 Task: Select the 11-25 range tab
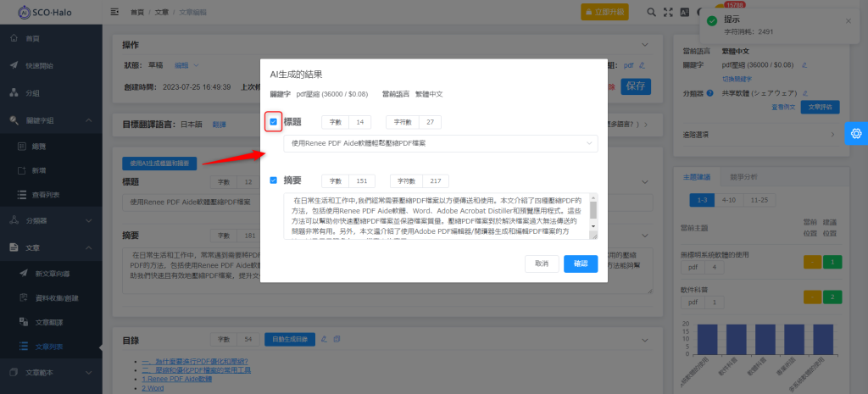[759, 200]
